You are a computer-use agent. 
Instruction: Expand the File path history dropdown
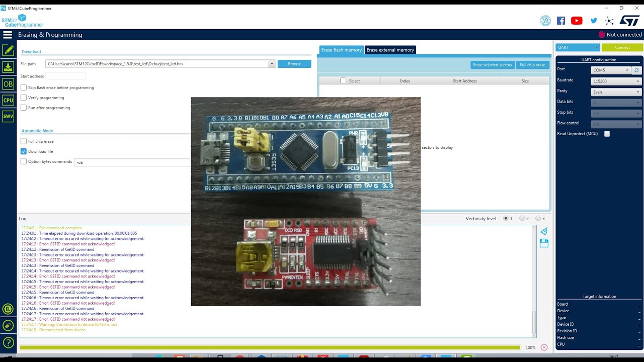coord(272,64)
